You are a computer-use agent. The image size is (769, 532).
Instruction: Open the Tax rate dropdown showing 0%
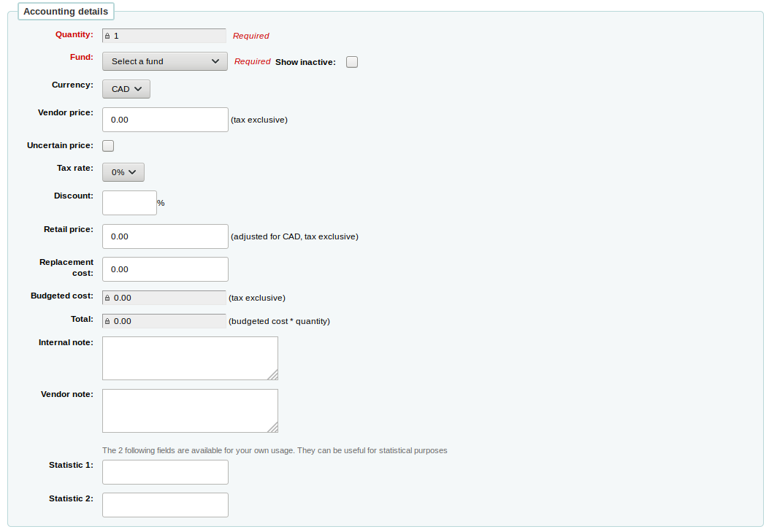tap(123, 171)
